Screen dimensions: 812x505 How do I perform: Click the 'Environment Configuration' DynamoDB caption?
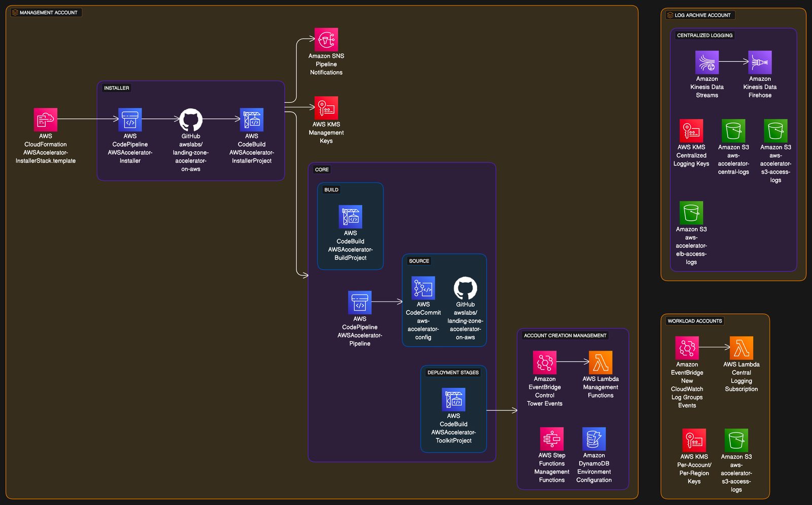point(594,476)
